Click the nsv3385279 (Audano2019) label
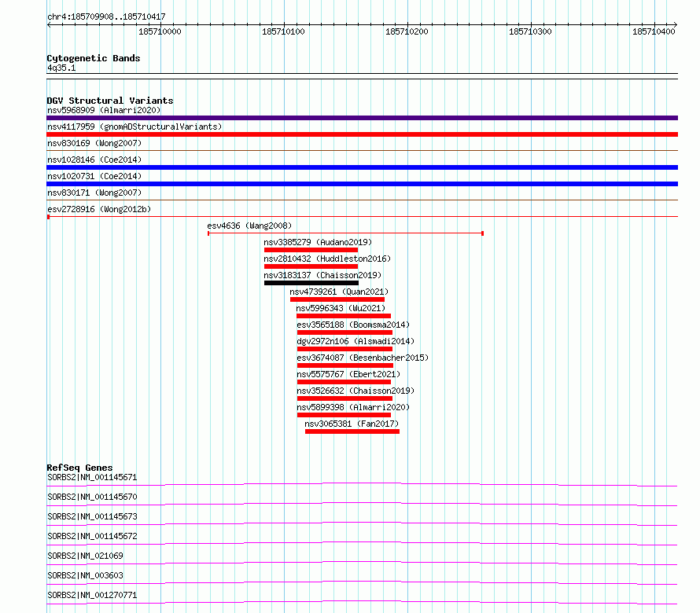700x613 pixels. pyautogui.click(x=318, y=242)
